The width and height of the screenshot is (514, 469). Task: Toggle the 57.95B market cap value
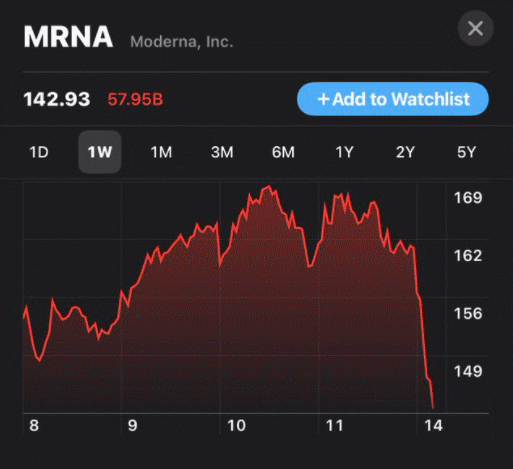135,99
